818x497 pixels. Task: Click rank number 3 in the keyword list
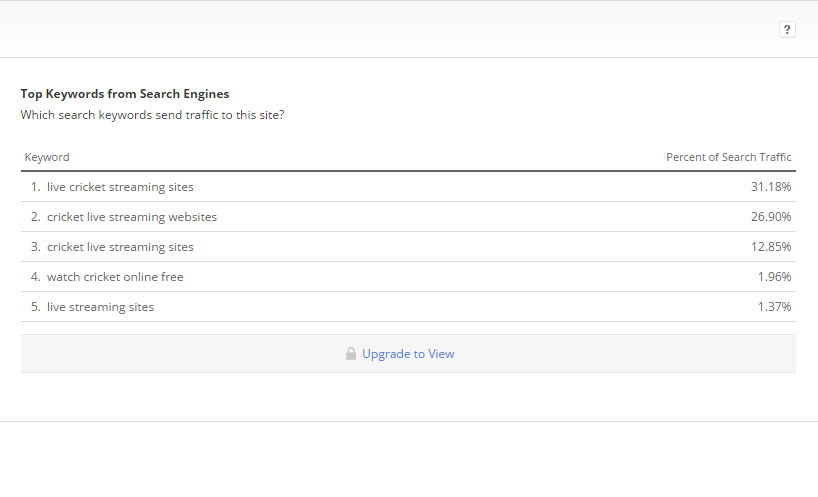click(x=34, y=247)
